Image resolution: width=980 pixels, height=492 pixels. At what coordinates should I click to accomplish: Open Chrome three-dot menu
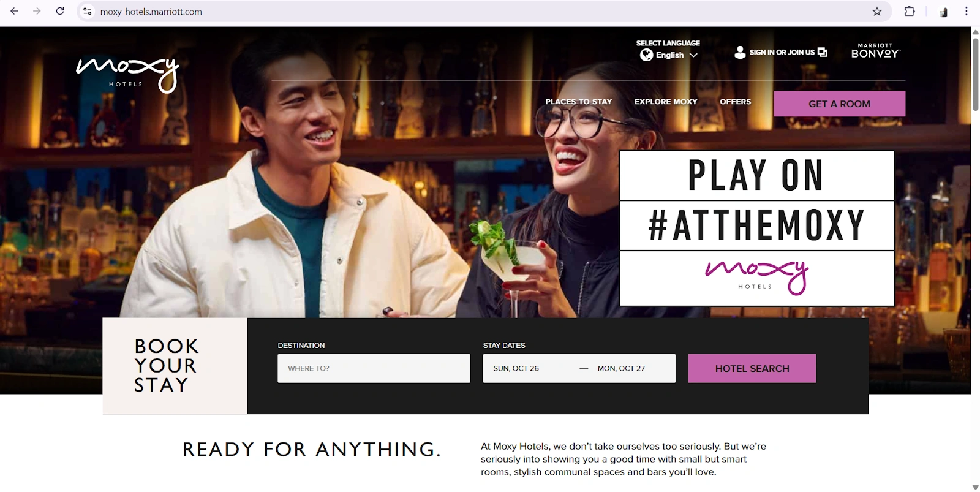click(967, 12)
